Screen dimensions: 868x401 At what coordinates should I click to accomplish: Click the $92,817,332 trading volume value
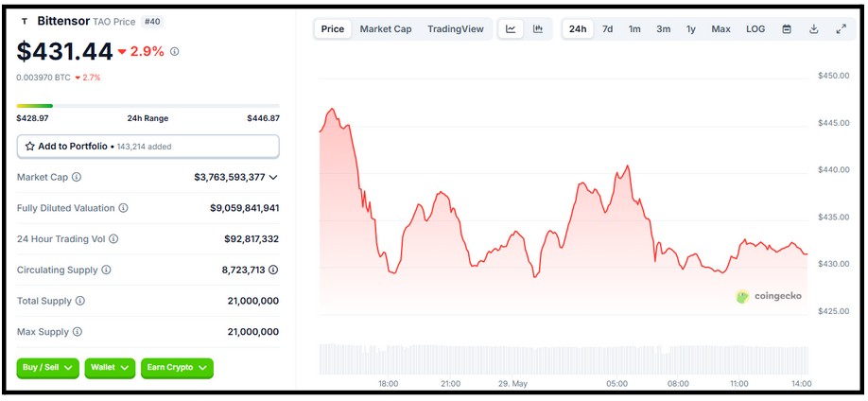(x=252, y=239)
